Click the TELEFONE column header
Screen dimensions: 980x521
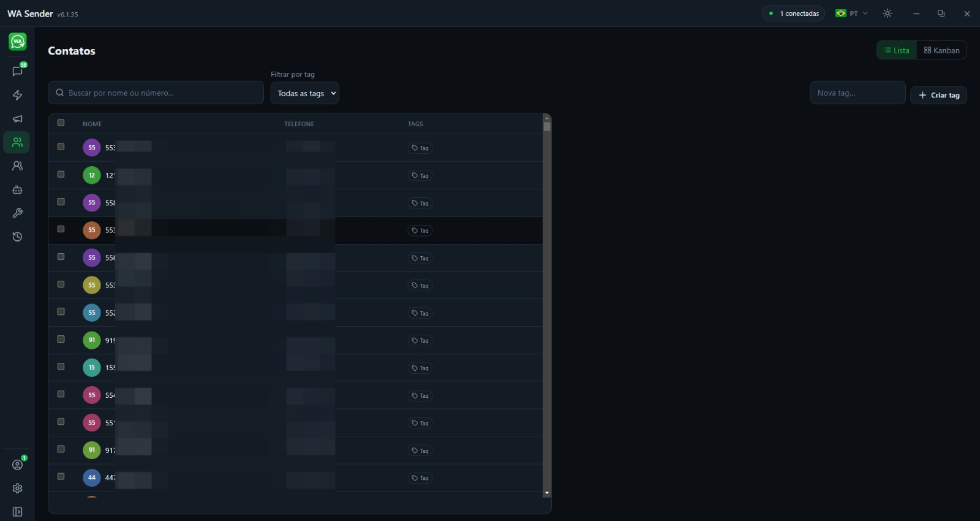[x=300, y=124]
